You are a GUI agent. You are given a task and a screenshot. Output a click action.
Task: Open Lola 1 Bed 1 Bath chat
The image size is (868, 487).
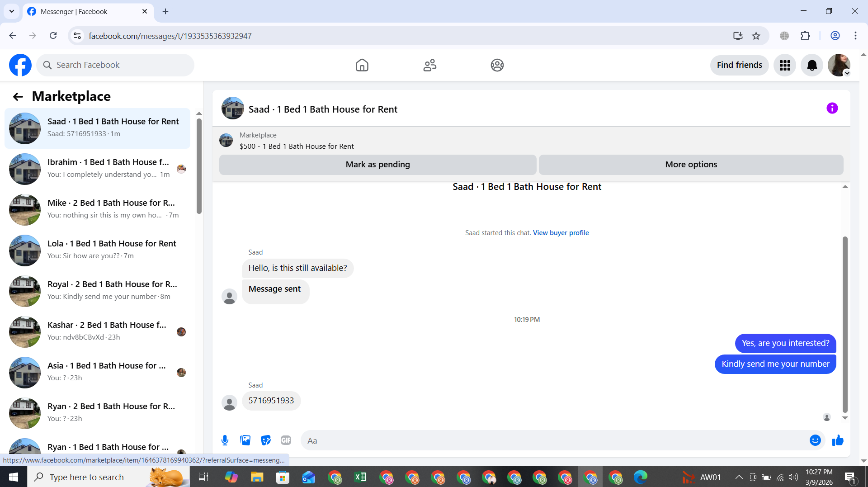(97, 250)
